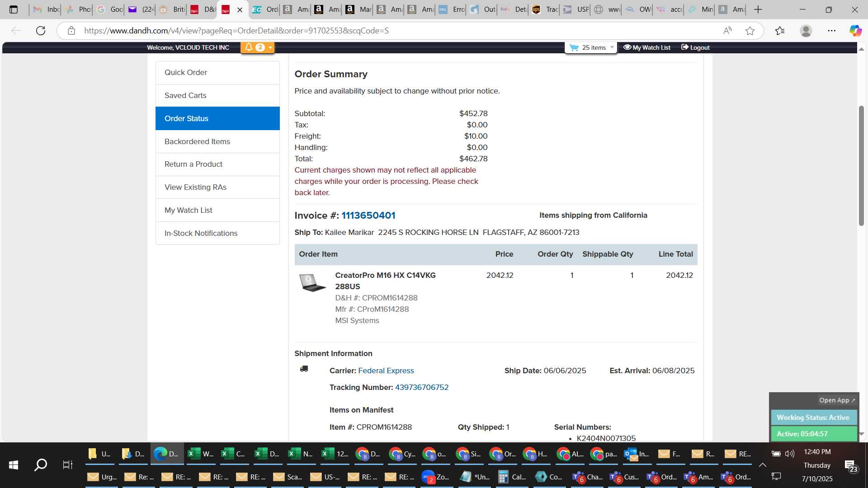Open the Notepad Untitled taskbar item

click(x=475, y=477)
